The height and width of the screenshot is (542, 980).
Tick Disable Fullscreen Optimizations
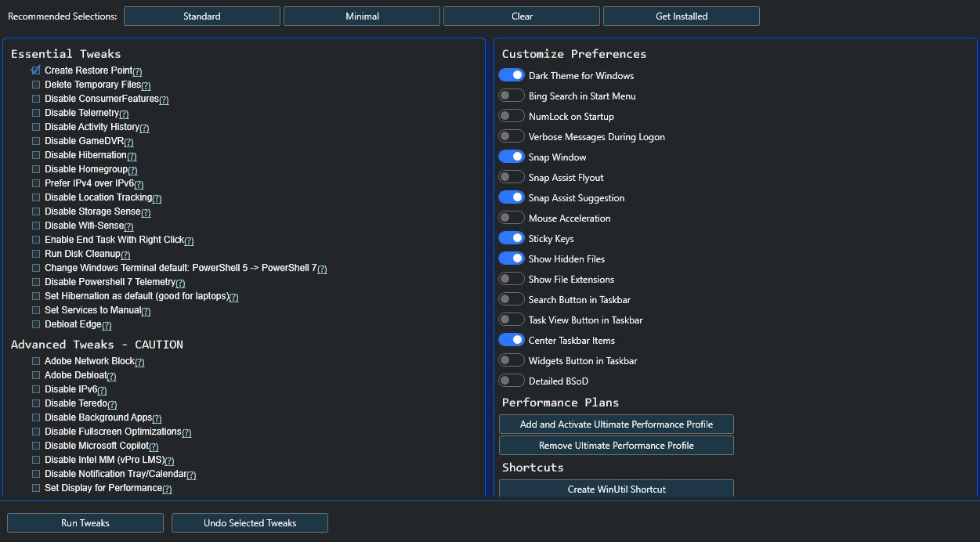click(x=36, y=432)
